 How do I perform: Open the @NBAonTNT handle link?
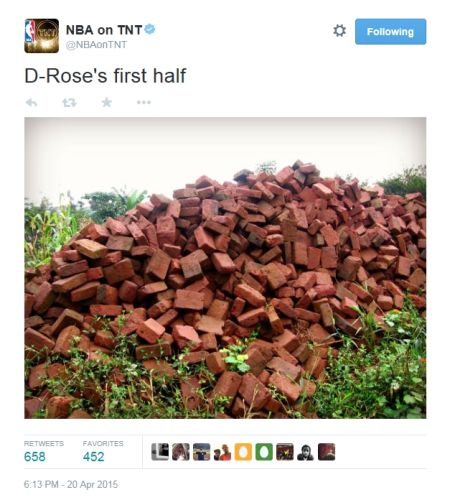(96, 45)
